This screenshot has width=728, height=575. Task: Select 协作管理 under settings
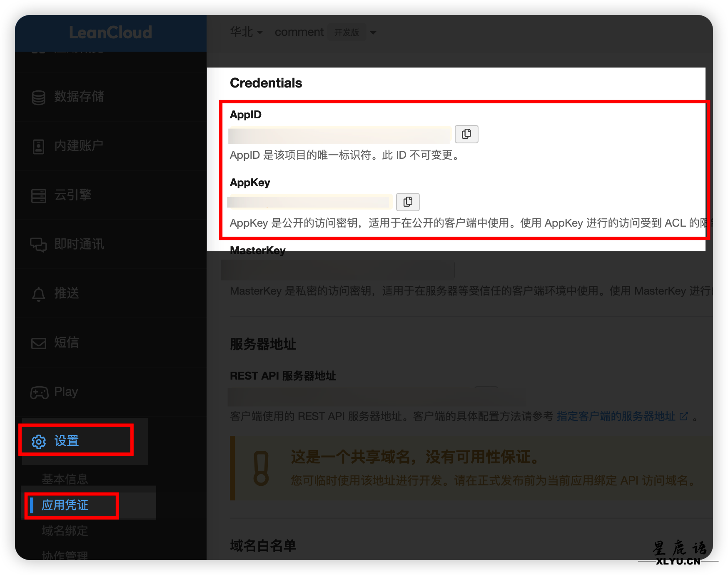click(65, 556)
